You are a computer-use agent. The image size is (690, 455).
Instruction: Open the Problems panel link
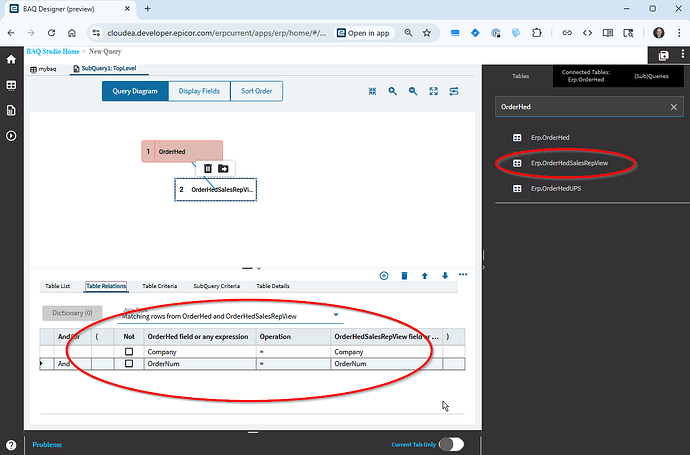tap(47, 444)
